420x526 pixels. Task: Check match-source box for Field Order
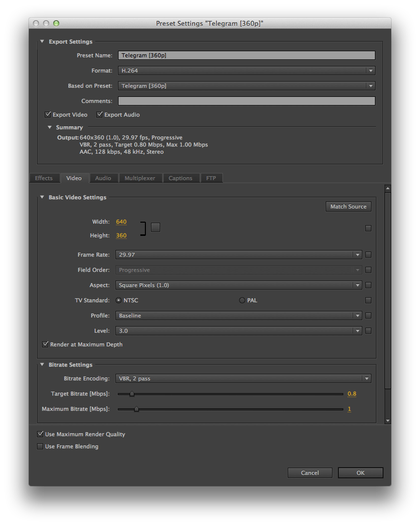(368, 270)
